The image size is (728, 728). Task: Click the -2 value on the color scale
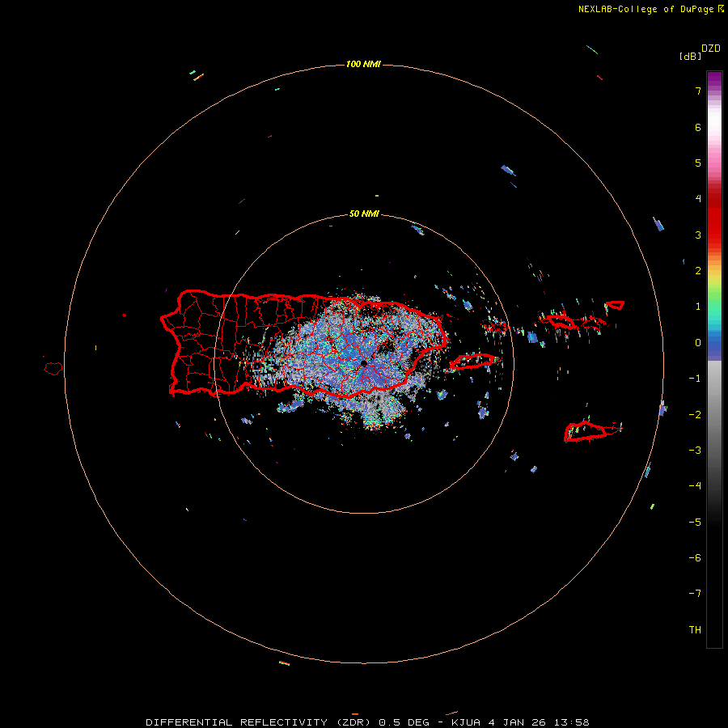coord(695,415)
